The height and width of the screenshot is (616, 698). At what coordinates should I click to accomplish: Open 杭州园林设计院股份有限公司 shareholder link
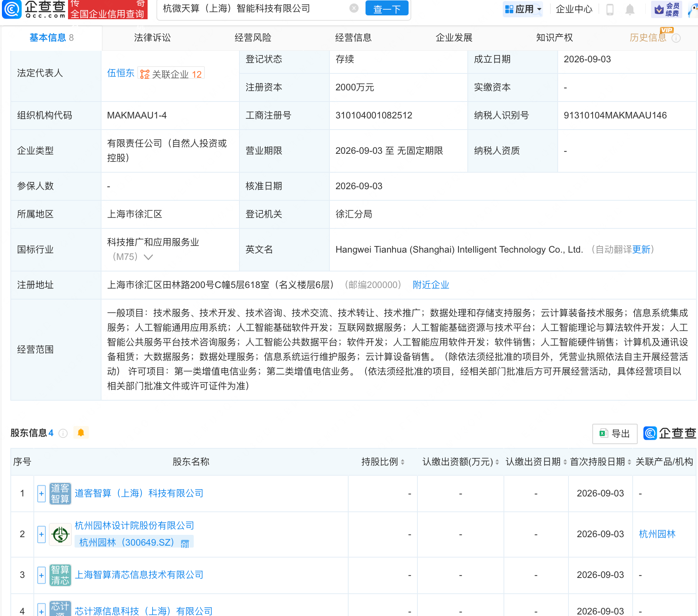pyautogui.click(x=134, y=526)
